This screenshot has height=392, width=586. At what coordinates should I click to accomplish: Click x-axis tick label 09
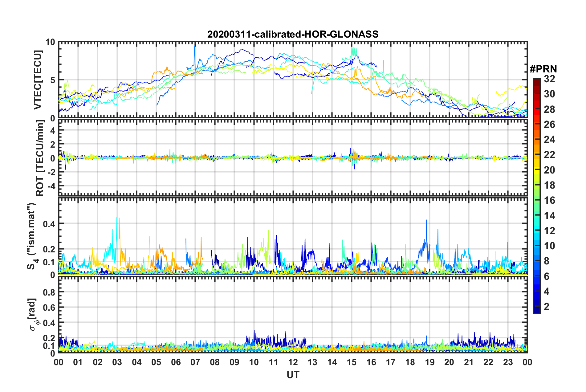(234, 362)
